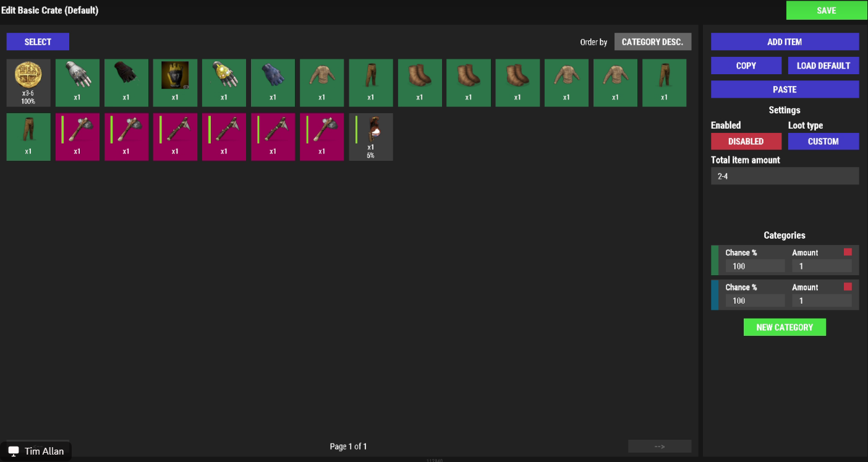The width and height of the screenshot is (868, 462).
Task: Open the SELECT dropdown
Action: (38, 41)
